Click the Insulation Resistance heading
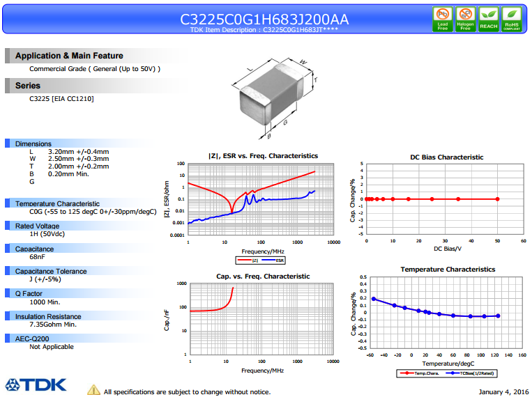The width and height of the screenshot is (532, 397). (48, 316)
